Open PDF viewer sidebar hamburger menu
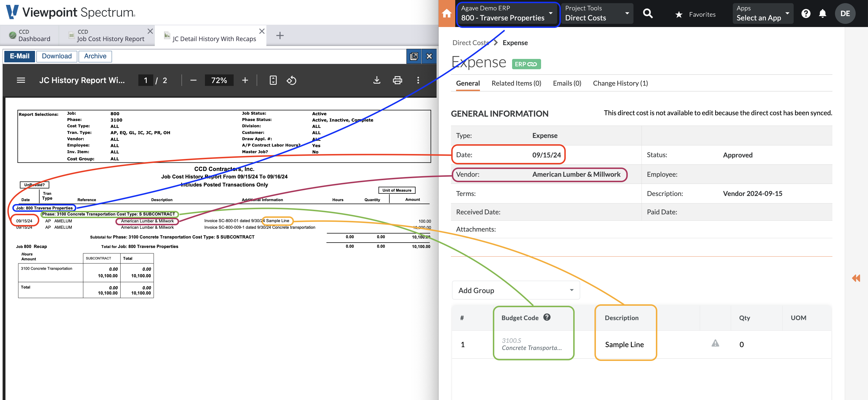Viewport: 868px width, 400px height. point(21,80)
